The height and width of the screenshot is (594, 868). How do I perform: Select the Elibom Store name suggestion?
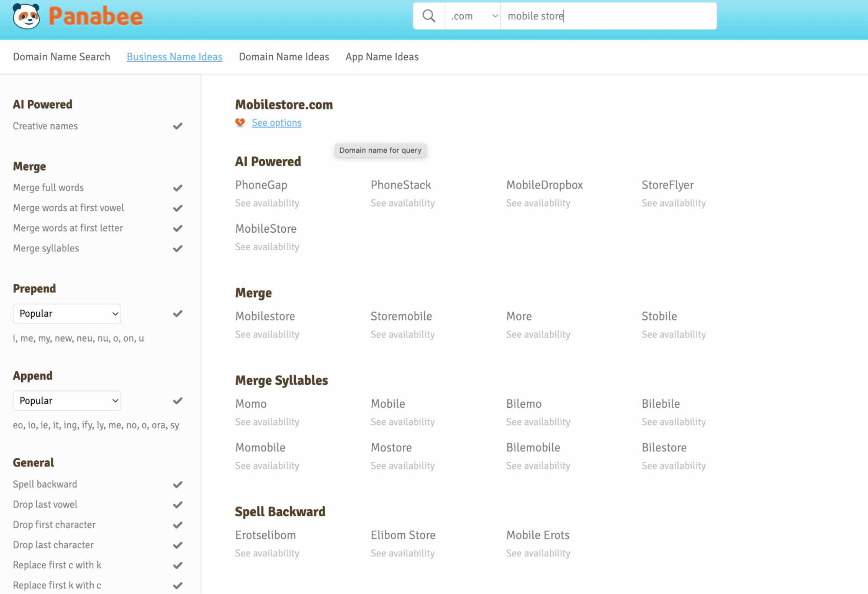click(403, 535)
